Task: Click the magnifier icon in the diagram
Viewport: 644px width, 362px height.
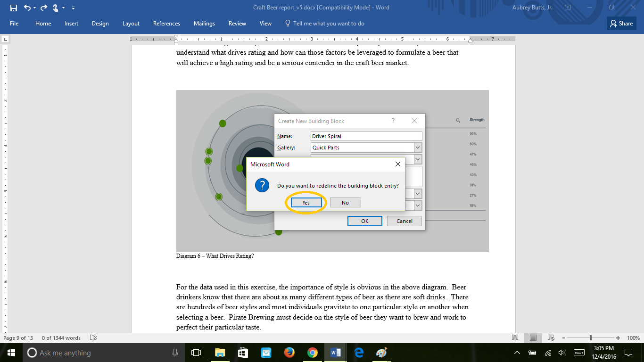Action: pyautogui.click(x=458, y=121)
